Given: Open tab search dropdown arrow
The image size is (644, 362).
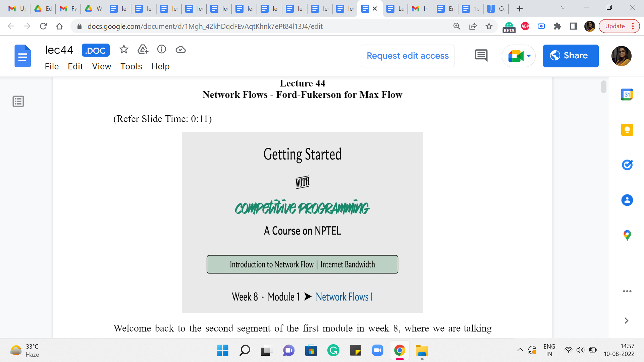Looking at the screenshot, I should [x=563, y=8].
